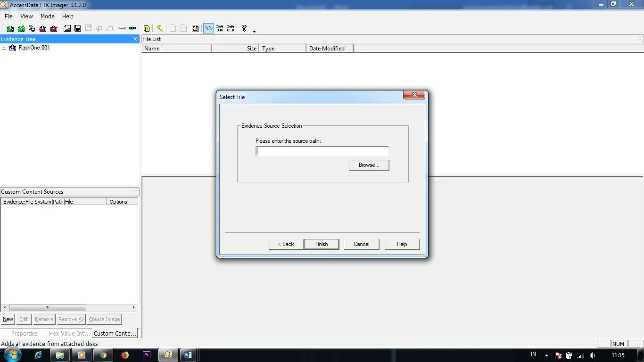Switch to Hex Value Interpreter tab
644x362 pixels.
(69, 333)
